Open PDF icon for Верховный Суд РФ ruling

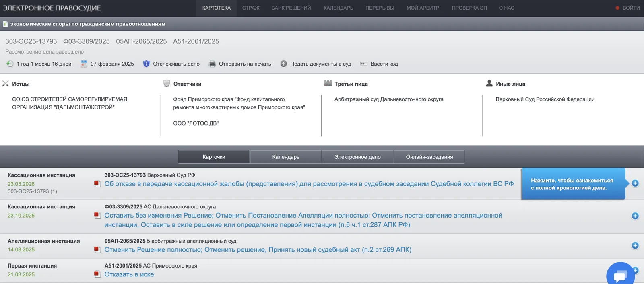(97, 184)
